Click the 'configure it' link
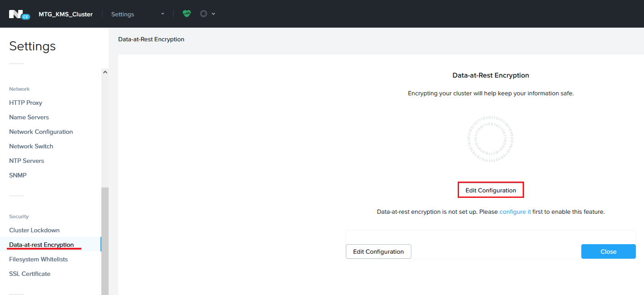Image resolution: width=644 pixels, height=295 pixels. coord(515,211)
